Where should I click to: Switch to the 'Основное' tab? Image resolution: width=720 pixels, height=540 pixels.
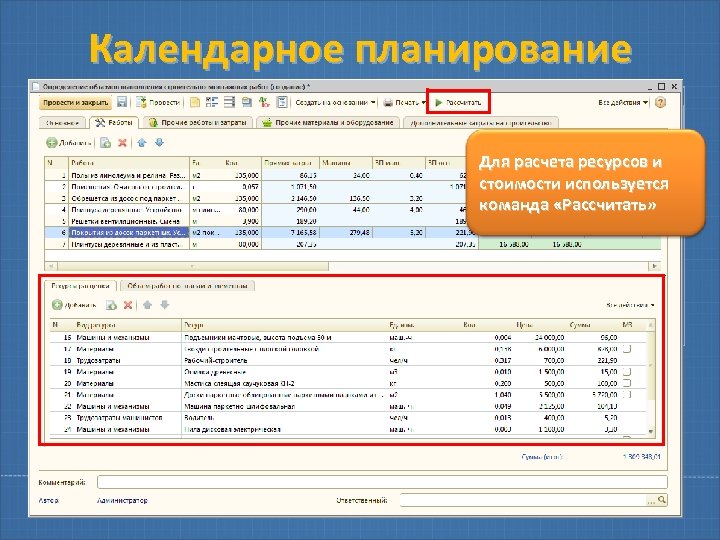click(x=62, y=123)
